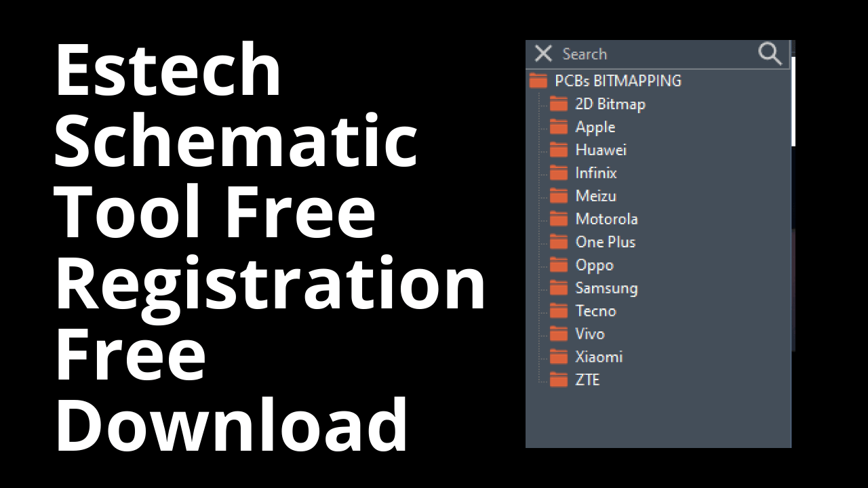The image size is (868, 488).
Task: Click the folder icon beside Apple
Action: (559, 126)
